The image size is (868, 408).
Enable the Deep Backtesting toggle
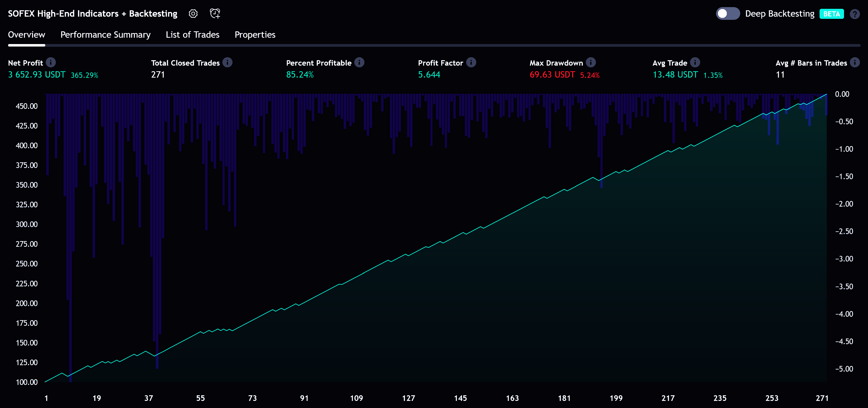728,13
